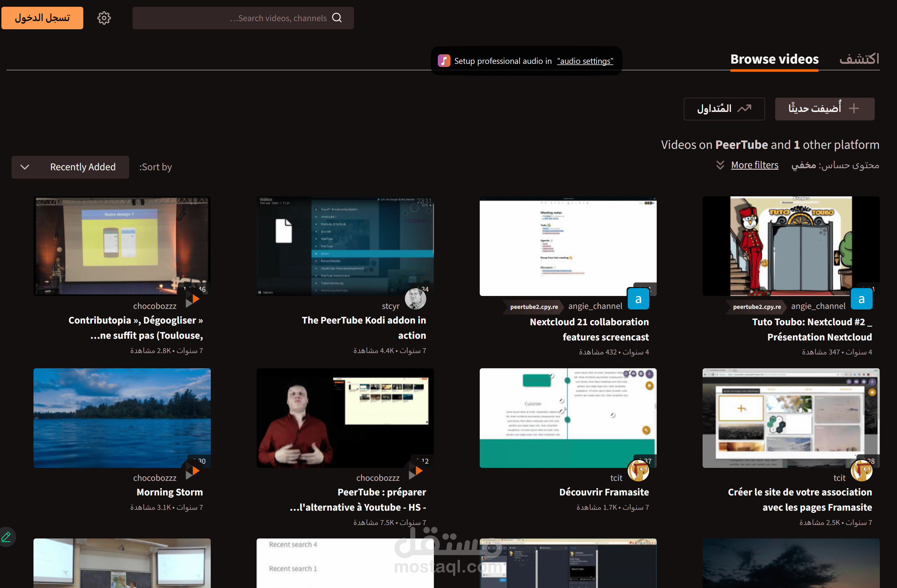Switch to the Arabic Discover tab
The image size is (897, 588).
point(859,59)
